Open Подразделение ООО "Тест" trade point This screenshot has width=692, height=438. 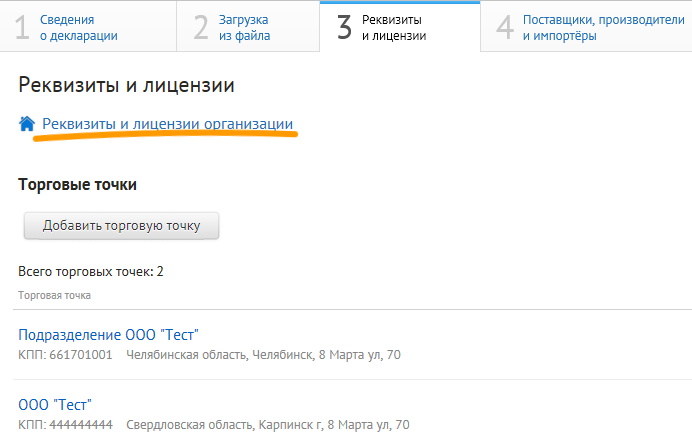click(x=108, y=335)
